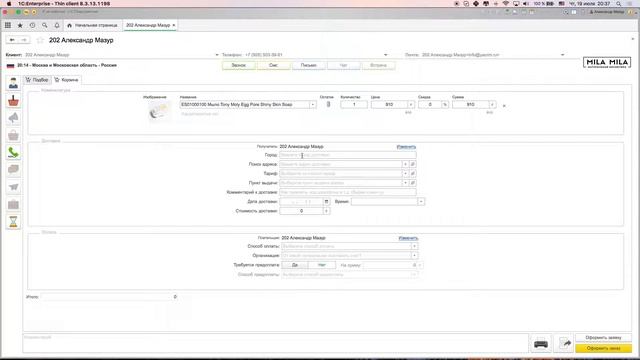Open the gray shopping bag sidebar icon
This screenshot has width=640, height=360.
click(13, 136)
